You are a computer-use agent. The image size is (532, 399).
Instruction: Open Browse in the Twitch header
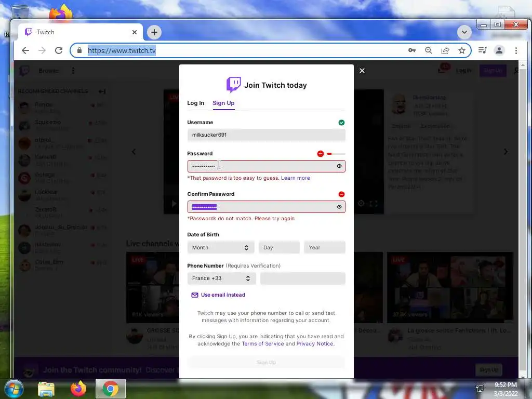(48, 71)
